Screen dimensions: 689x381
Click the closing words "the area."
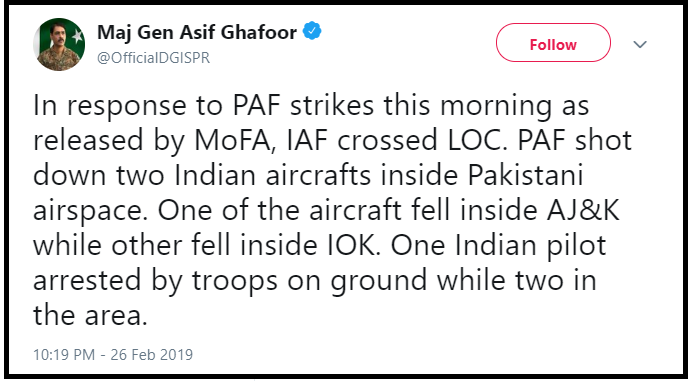[x=90, y=316]
